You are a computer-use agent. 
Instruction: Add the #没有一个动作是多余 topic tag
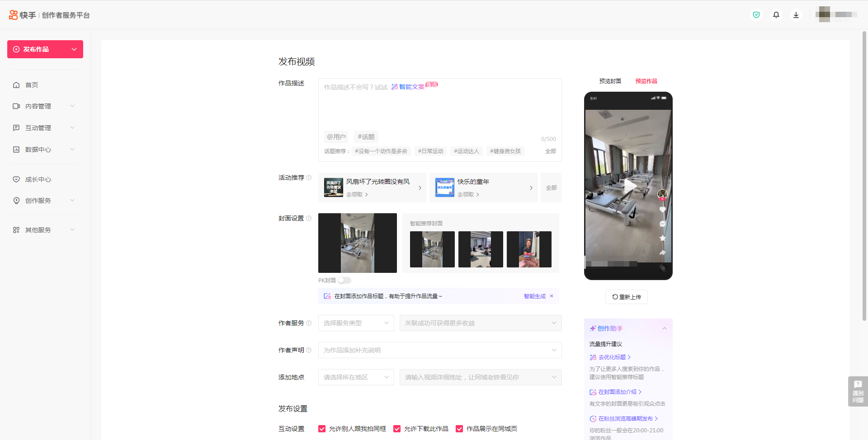381,151
